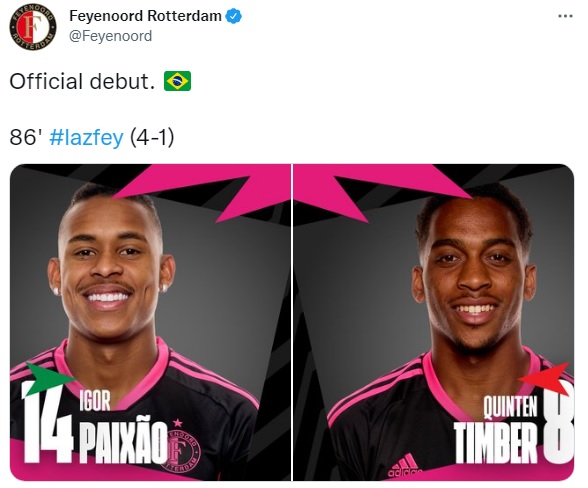
Task: Click the 86' minute marker text
Action: 26,137
